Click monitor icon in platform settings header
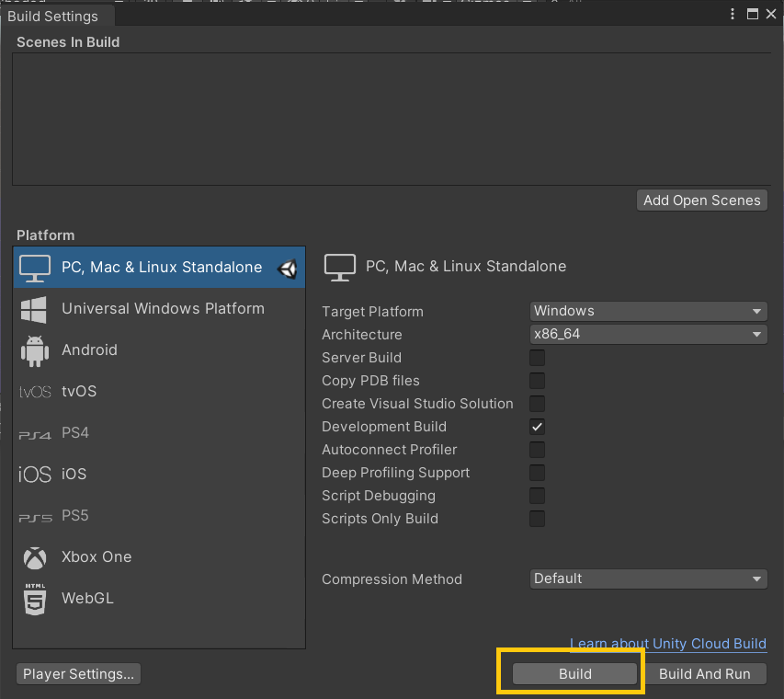 tap(340, 268)
